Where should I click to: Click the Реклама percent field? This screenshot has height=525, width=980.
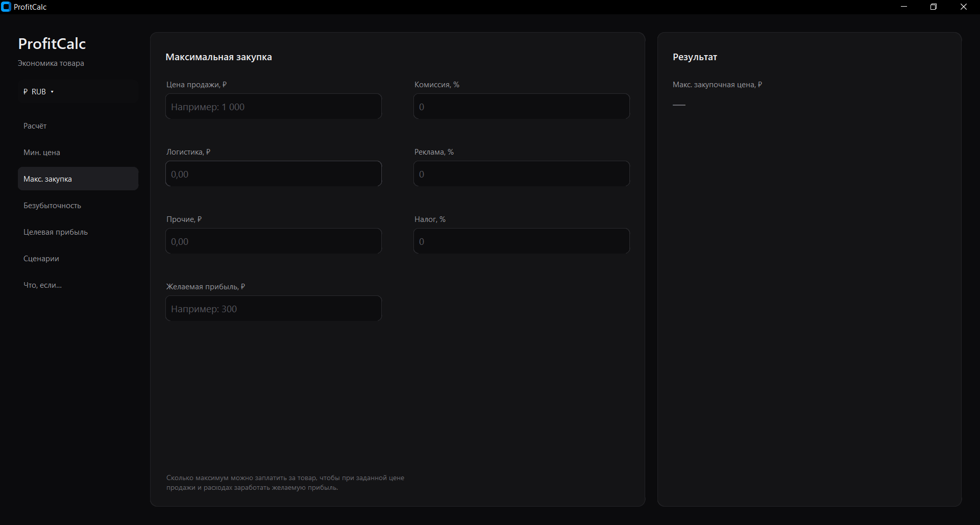[522, 174]
